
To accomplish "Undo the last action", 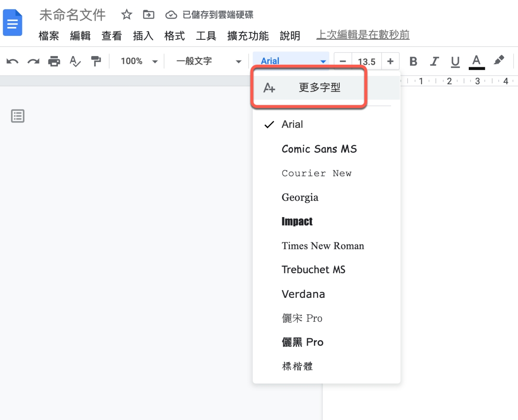I will point(13,61).
